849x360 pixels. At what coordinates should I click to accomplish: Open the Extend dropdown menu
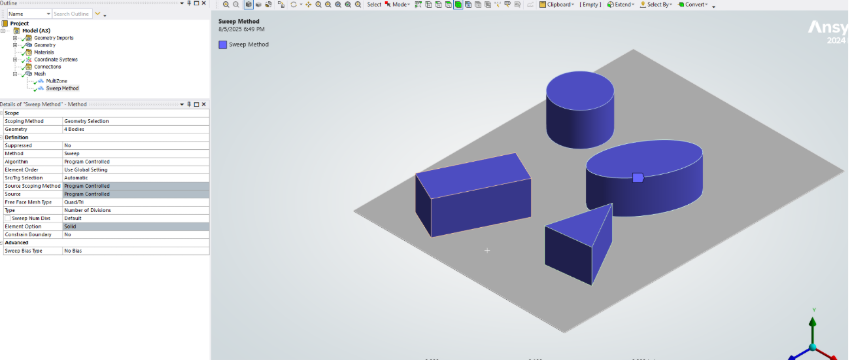pyautogui.click(x=633, y=5)
